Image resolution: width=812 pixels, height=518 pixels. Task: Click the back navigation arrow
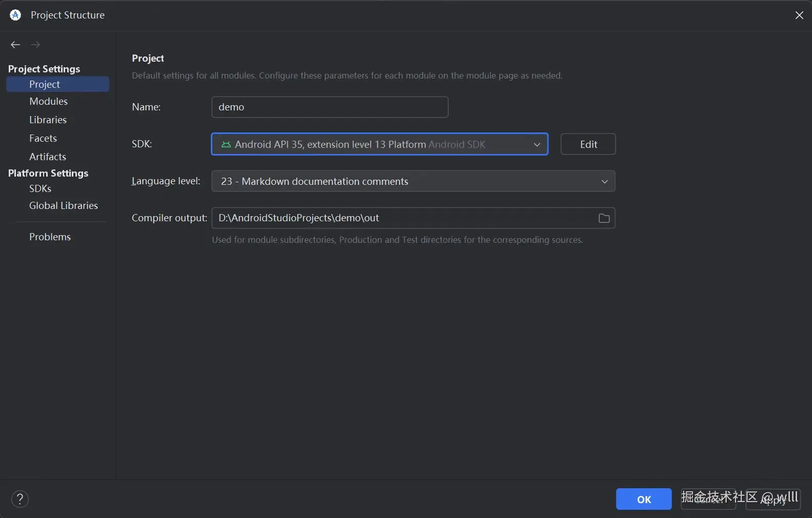click(15, 45)
